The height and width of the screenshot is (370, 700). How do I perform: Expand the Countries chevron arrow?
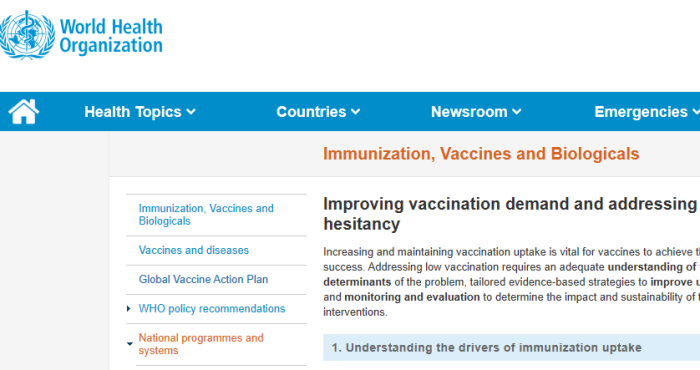[355, 112]
